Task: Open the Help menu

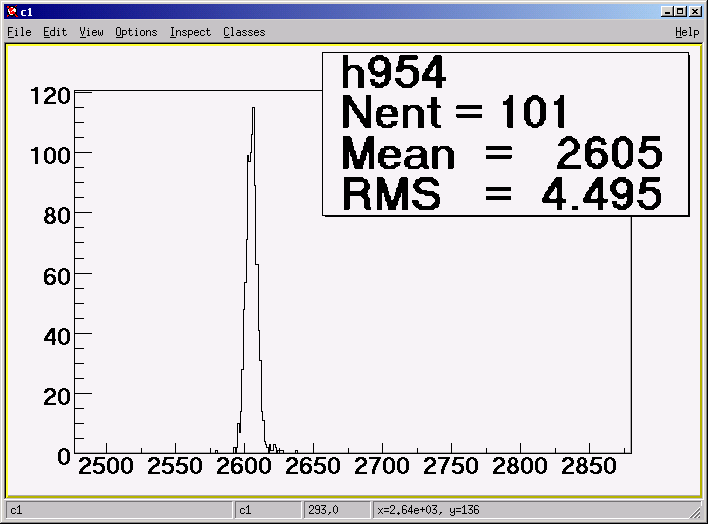Action: click(x=687, y=32)
